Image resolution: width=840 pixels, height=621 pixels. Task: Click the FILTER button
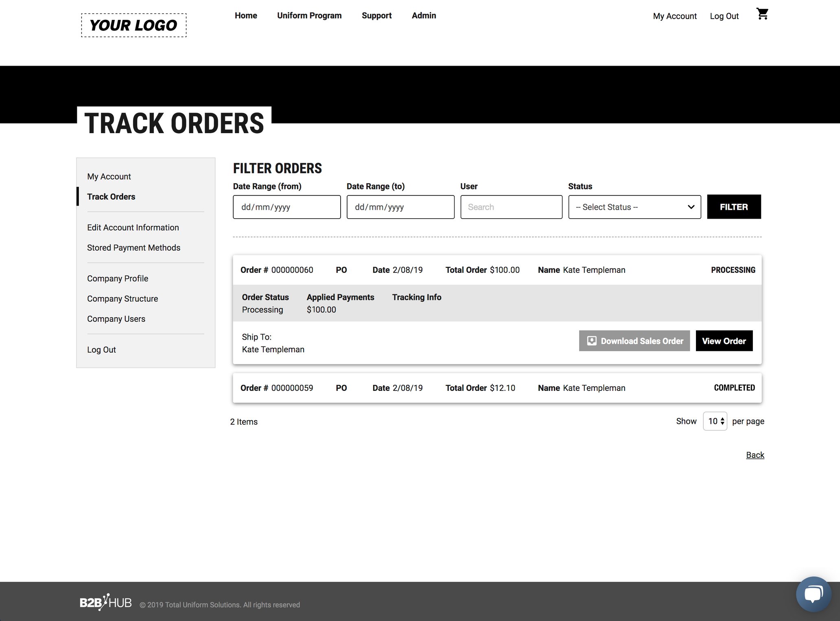click(x=734, y=207)
